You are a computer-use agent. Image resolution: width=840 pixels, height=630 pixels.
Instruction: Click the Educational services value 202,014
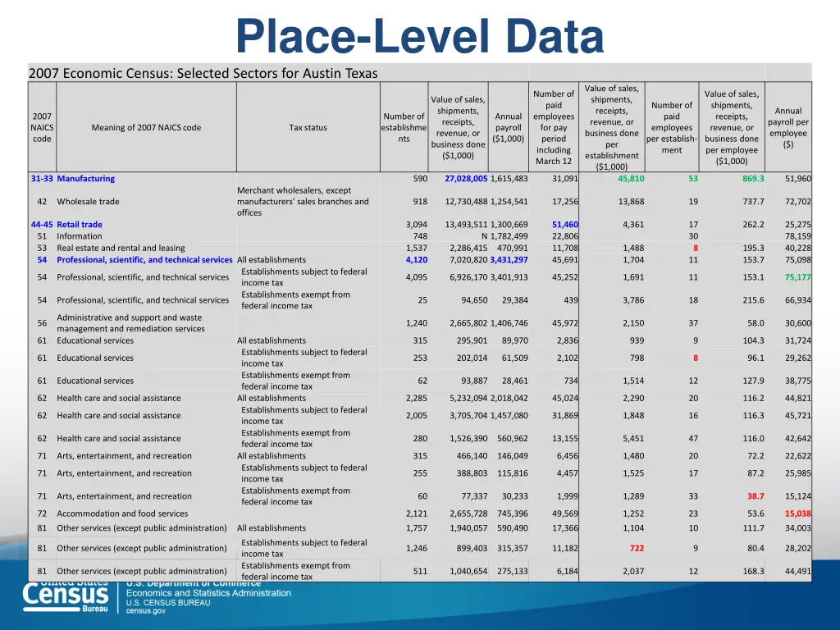tap(472, 358)
